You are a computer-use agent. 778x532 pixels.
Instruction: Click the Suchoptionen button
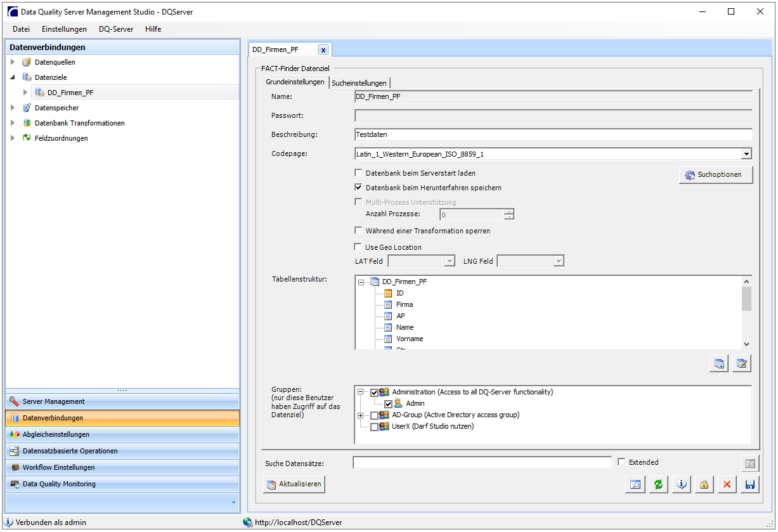coord(715,174)
